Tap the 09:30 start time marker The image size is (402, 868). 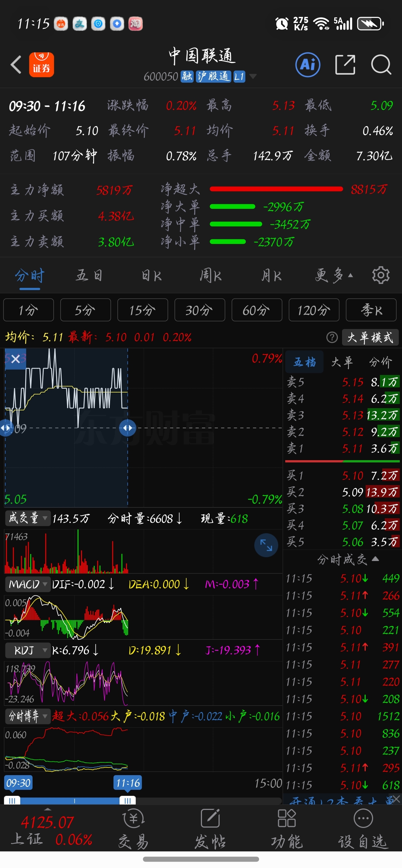point(19,783)
